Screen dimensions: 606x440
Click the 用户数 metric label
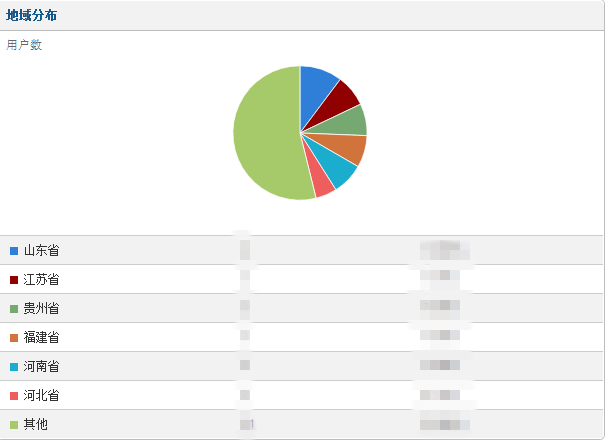[x=24, y=45]
